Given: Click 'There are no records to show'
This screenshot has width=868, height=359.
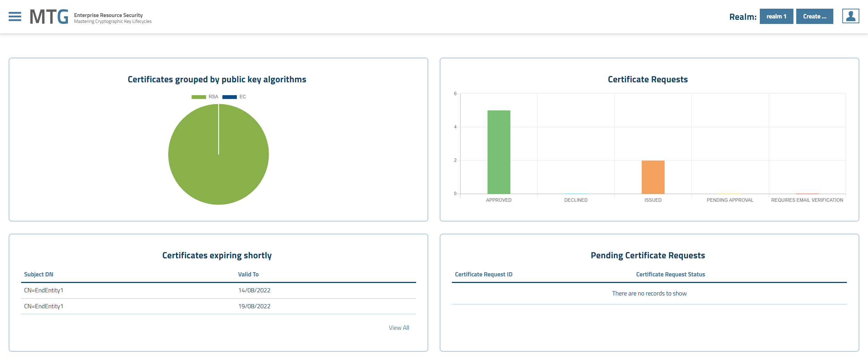Looking at the screenshot, I should [649, 294].
